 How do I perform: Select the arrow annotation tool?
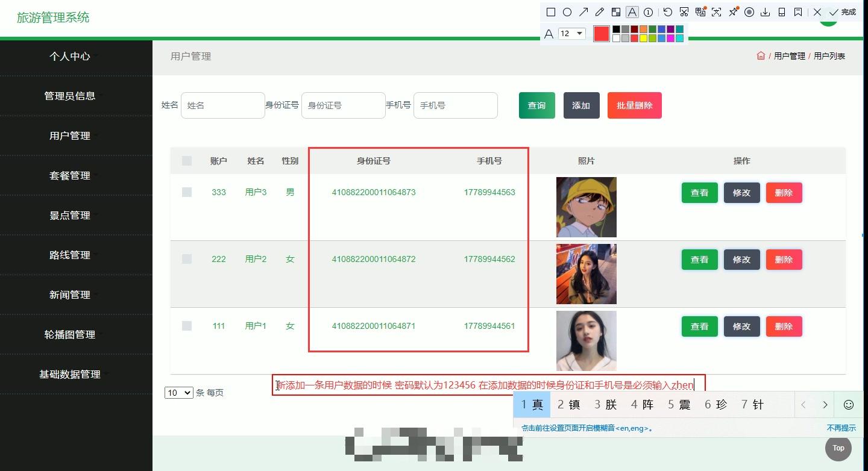pyautogui.click(x=583, y=11)
